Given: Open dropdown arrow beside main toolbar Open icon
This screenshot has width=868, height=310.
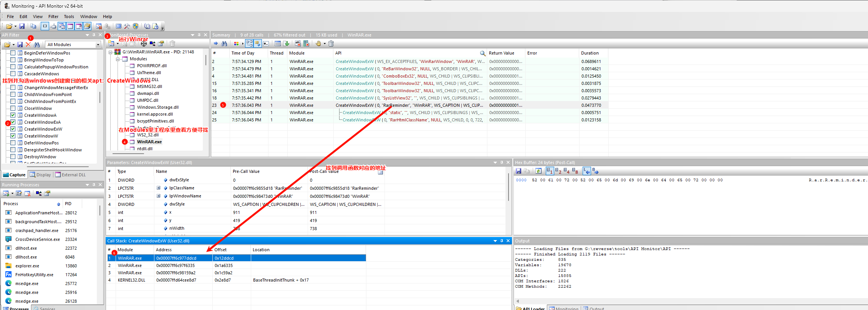Looking at the screenshot, I should pos(15,27).
